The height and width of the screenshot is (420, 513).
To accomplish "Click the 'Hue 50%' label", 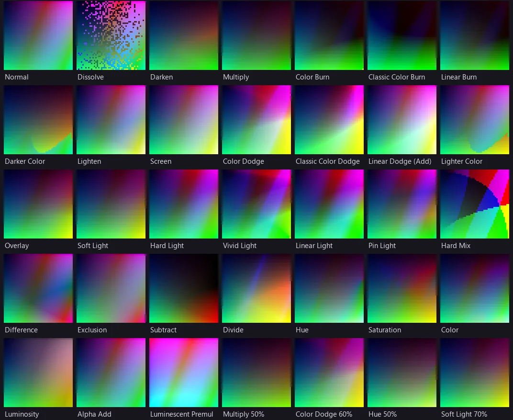I will (x=382, y=414).
